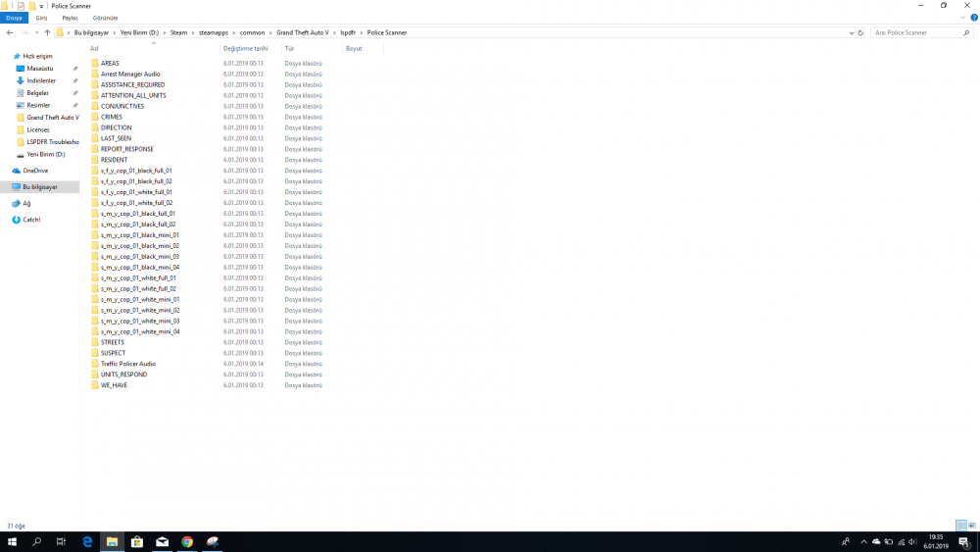Open Resimler in quick access
This screenshot has width=980, height=552.
[38, 105]
